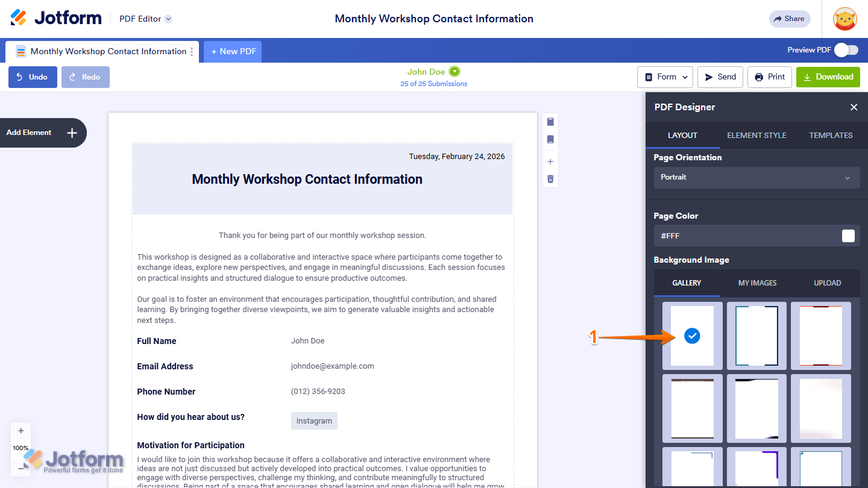Image resolution: width=868 pixels, height=488 pixels.
Task: Select the How did you hear about us label
Action: [x=191, y=417]
